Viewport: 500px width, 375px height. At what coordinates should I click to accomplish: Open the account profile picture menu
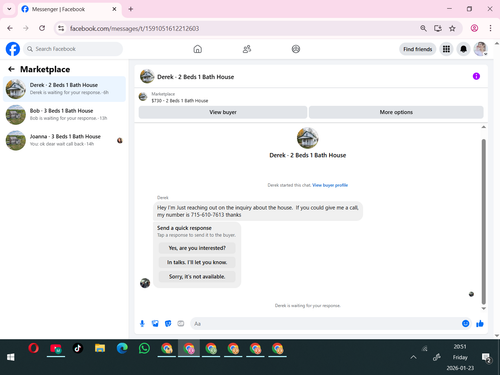[481, 49]
